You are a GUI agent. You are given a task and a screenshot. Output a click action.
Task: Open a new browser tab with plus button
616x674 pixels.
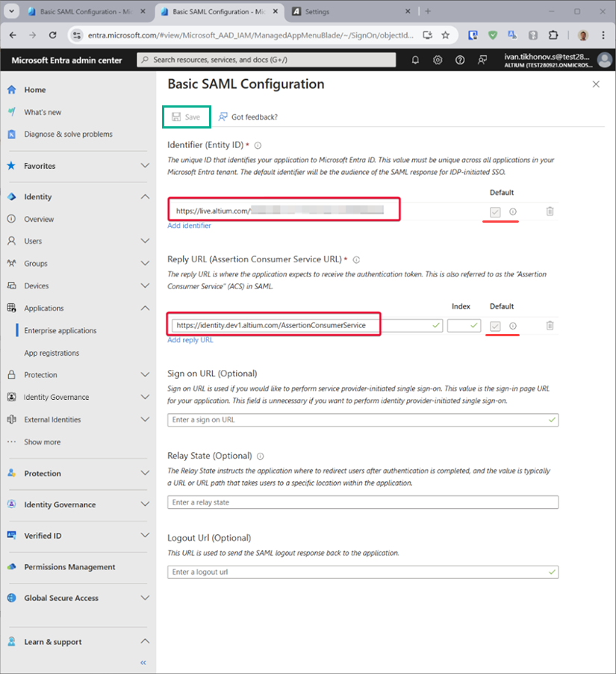pyautogui.click(x=428, y=12)
